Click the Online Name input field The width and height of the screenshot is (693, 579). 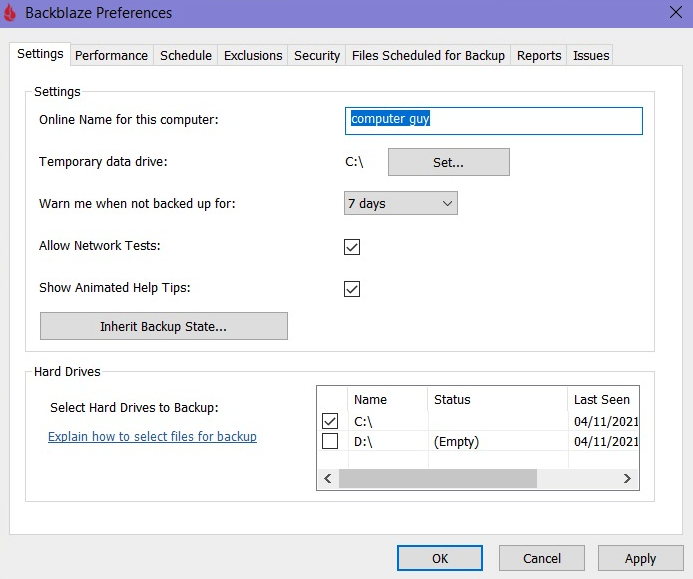[494, 121]
